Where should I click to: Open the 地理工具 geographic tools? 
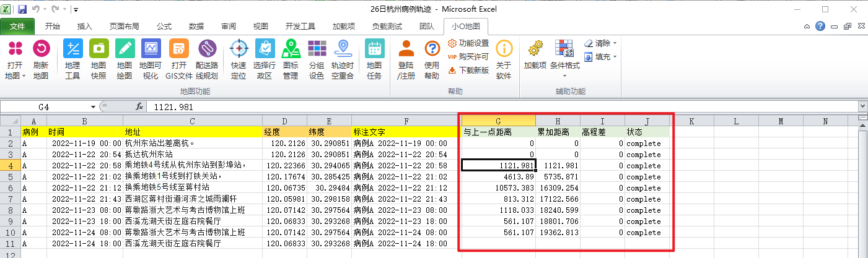[72, 60]
